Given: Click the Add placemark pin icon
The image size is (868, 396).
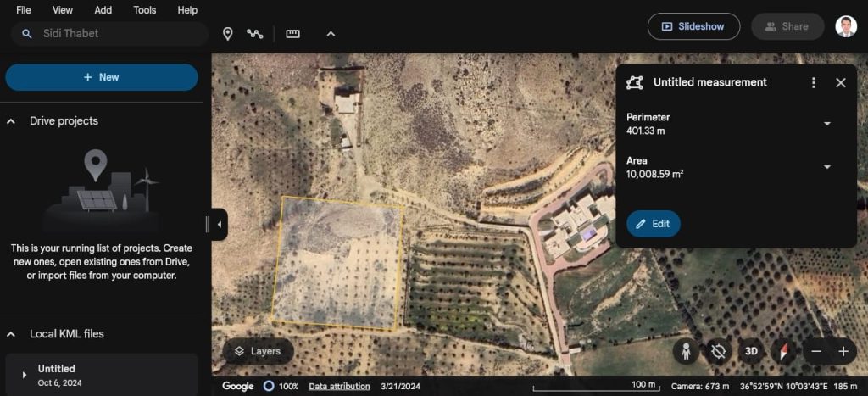Looking at the screenshot, I should pyautogui.click(x=227, y=34).
